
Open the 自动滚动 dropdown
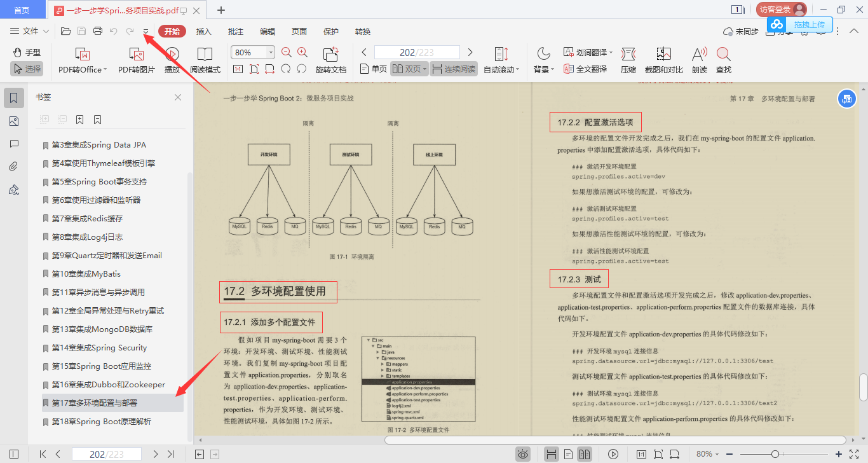[501, 61]
